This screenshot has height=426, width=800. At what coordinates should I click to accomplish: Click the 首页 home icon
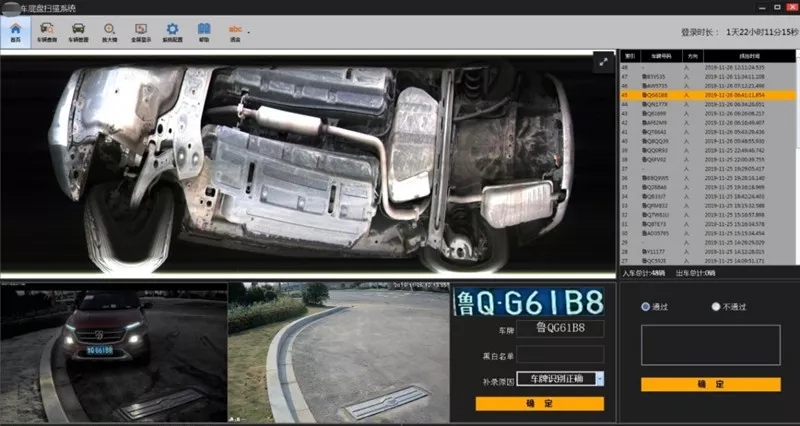15,31
